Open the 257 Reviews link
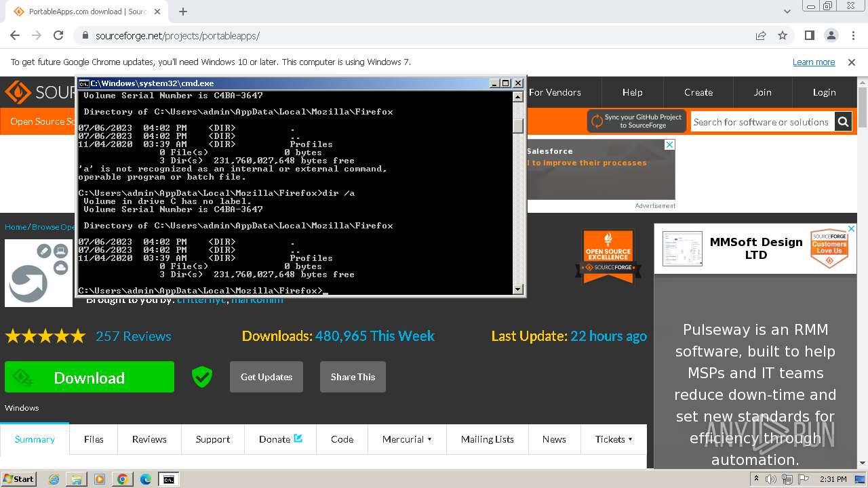This screenshot has width=868, height=488. pos(134,336)
